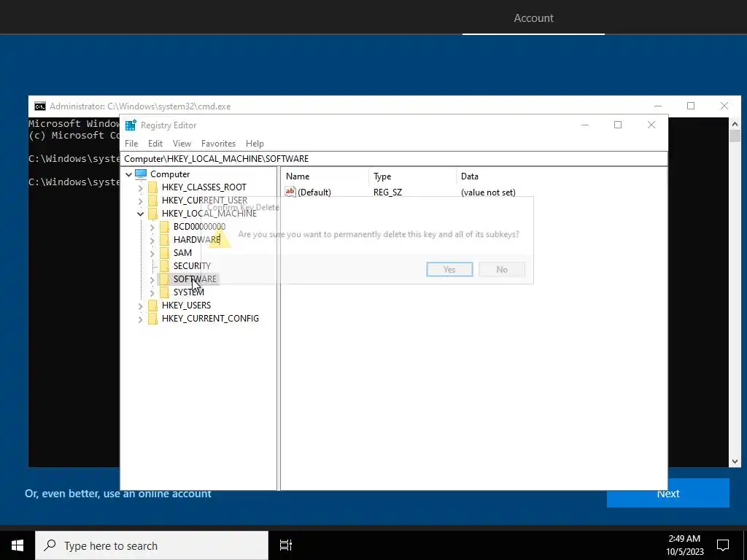The height and width of the screenshot is (560, 747).
Task: Expand the HKEY_CLASSES_ROOT node
Action: 141,188
